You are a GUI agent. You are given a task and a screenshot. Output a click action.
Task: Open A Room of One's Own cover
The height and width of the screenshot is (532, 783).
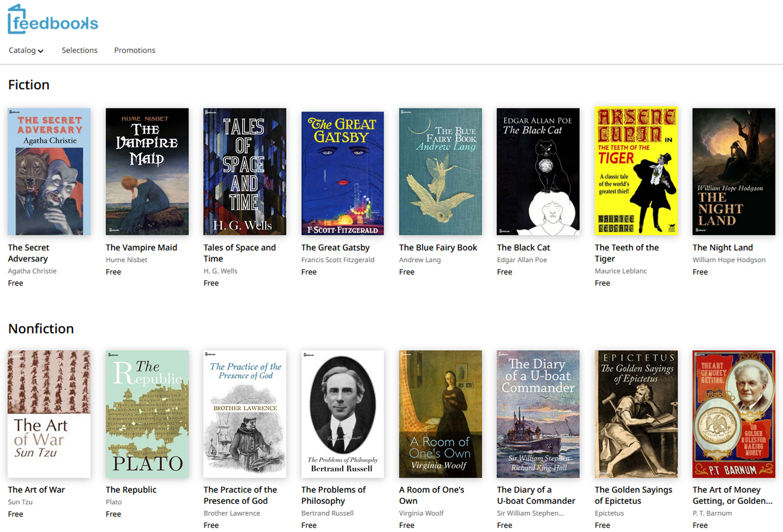tap(440, 414)
